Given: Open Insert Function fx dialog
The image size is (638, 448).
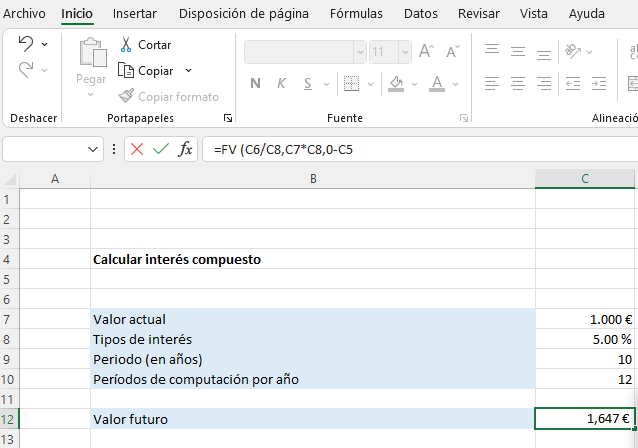Looking at the screenshot, I should coord(186,149).
